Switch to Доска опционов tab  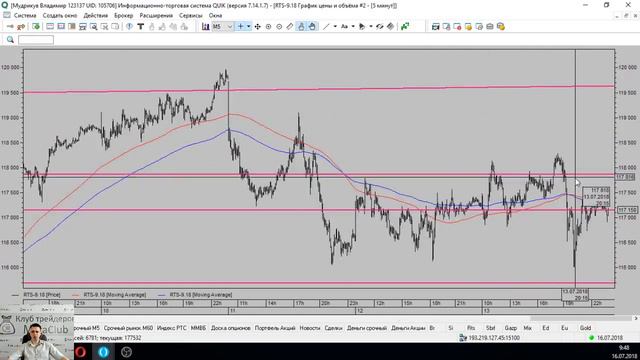pyautogui.click(x=231, y=328)
